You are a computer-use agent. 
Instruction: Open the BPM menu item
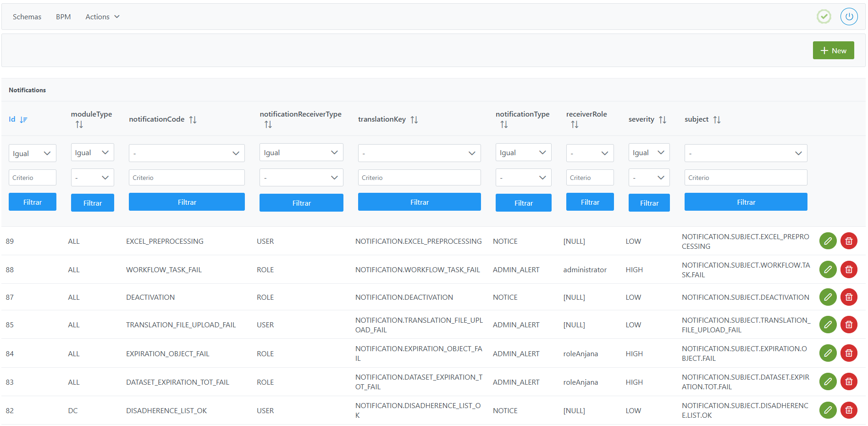click(x=63, y=17)
